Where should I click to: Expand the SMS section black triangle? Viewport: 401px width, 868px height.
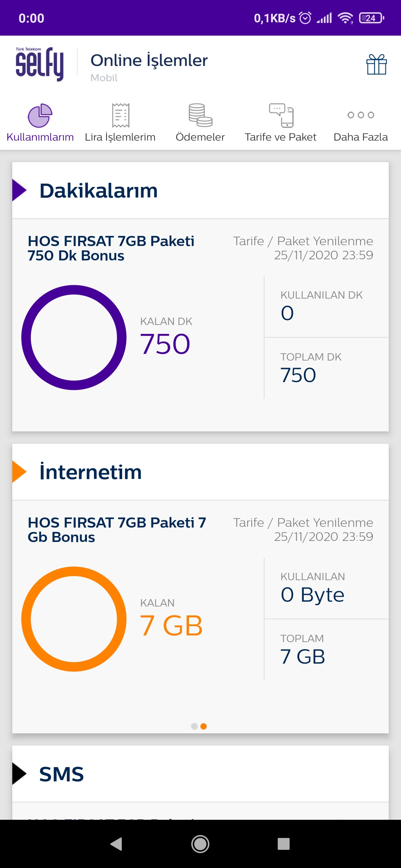[x=19, y=774]
